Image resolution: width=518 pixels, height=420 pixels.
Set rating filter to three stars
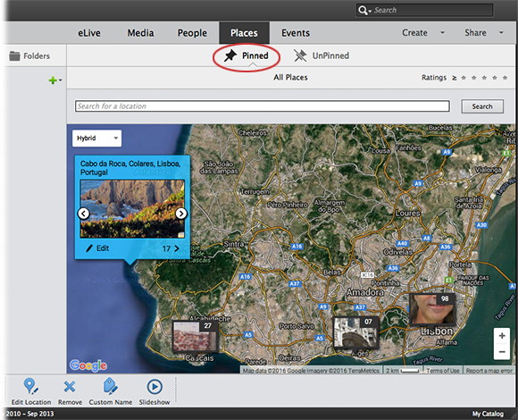coord(484,78)
